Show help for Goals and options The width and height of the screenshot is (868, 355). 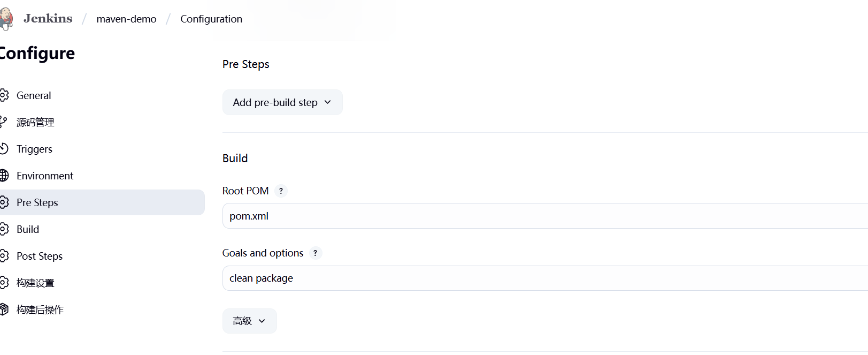coord(316,253)
